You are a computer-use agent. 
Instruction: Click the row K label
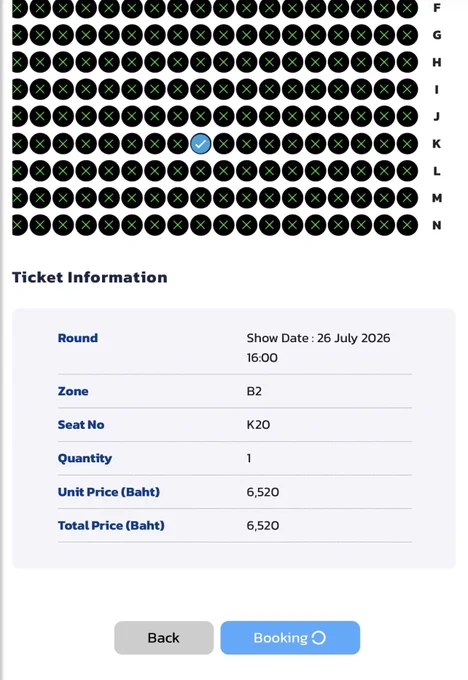tap(436, 144)
